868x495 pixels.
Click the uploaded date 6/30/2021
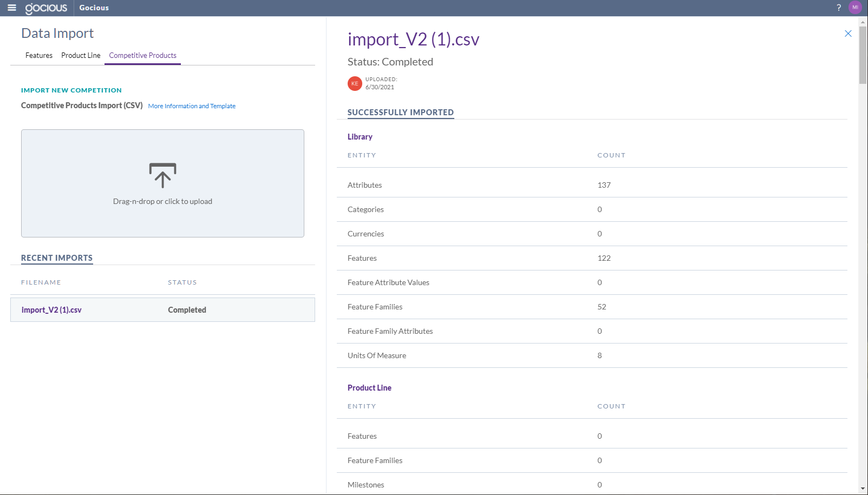click(380, 87)
